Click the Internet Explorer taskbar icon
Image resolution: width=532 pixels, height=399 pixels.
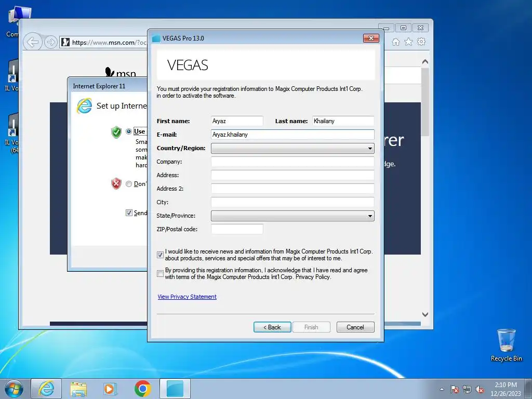pyautogui.click(x=46, y=389)
